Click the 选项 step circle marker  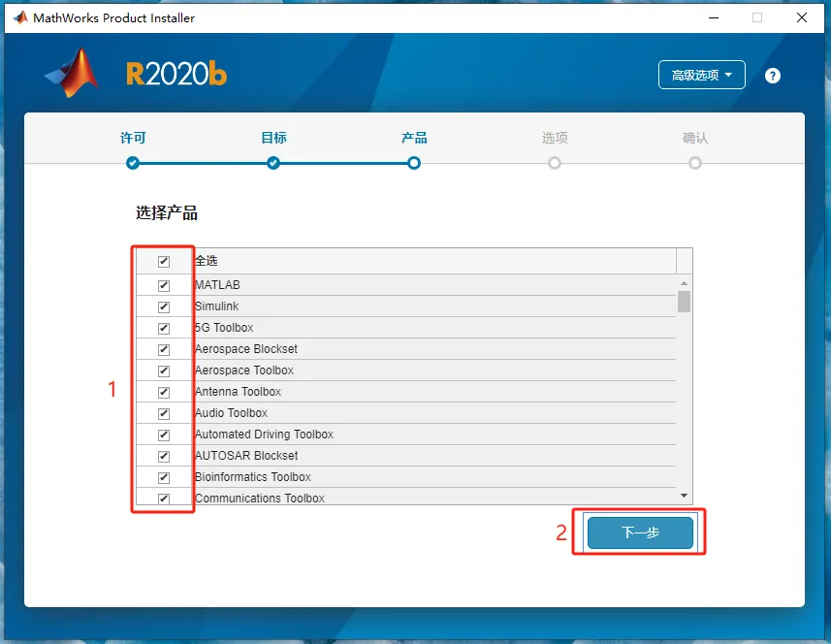tap(555, 163)
